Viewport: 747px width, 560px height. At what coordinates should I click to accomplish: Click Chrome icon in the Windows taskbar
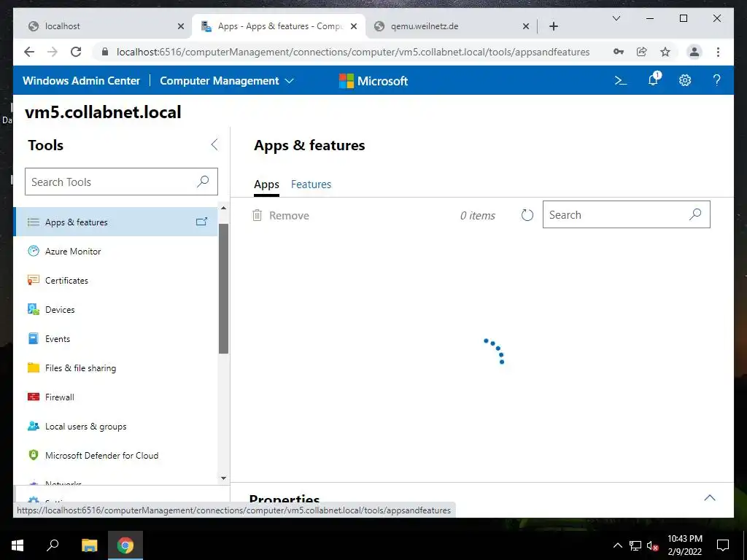coord(125,545)
